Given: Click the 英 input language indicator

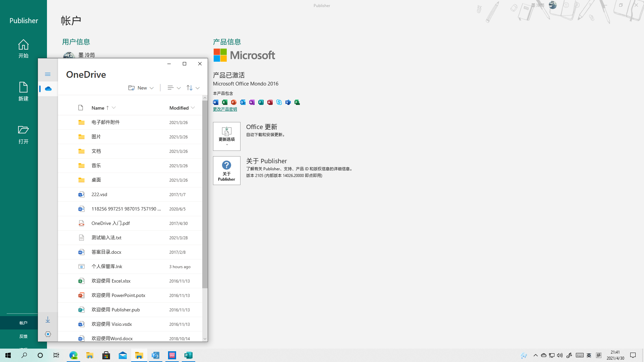Looking at the screenshot, I should point(589,355).
